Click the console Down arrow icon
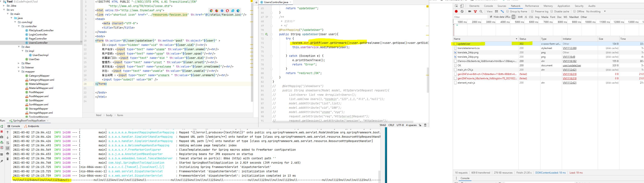Screen dimensions: 644x183 click(x=8, y=138)
